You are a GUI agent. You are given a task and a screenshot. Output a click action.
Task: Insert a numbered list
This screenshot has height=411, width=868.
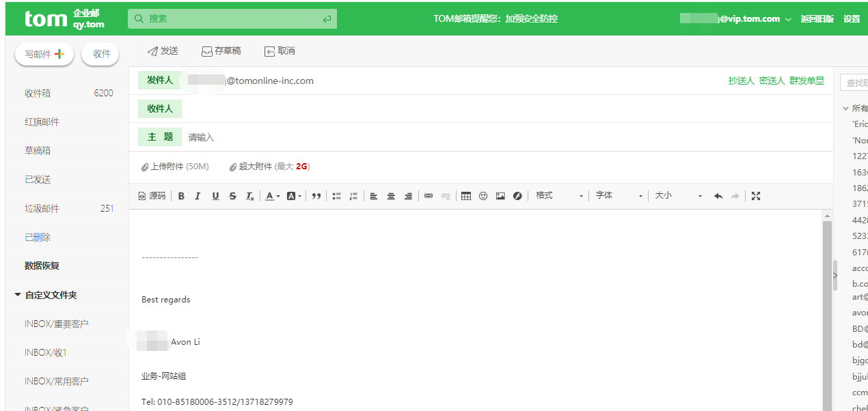tap(353, 196)
